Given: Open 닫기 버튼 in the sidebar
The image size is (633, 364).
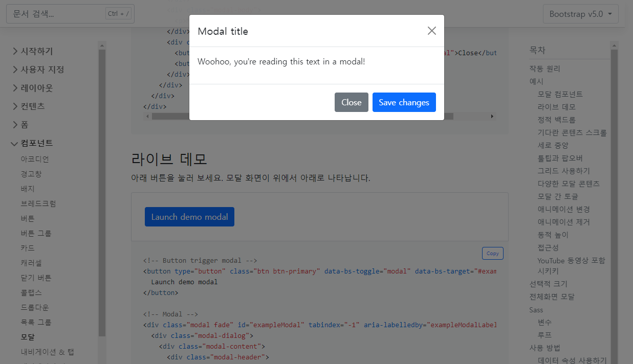Looking at the screenshot, I should click(36, 278).
